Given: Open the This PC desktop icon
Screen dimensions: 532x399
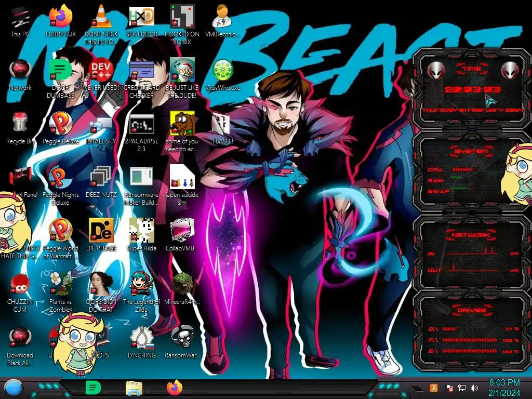Looking at the screenshot, I should click(20, 21).
